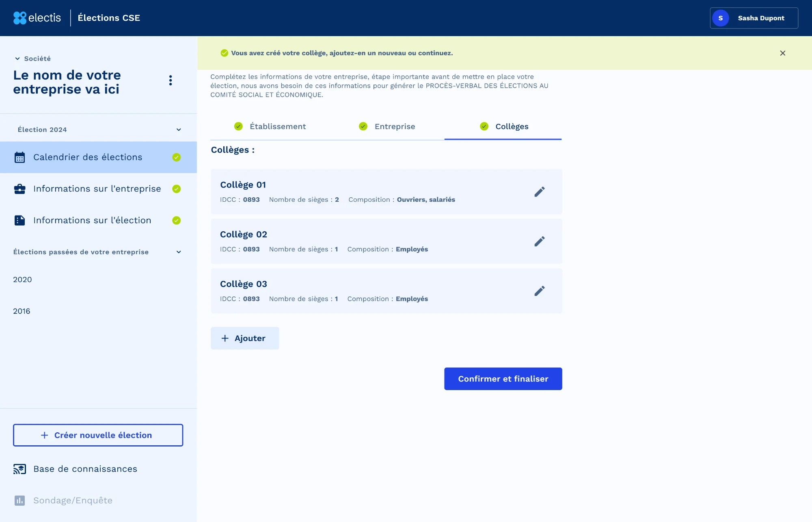Screen dimensions: 812x522
Task: Click the green check icon in notification
Action: click(x=224, y=53)
